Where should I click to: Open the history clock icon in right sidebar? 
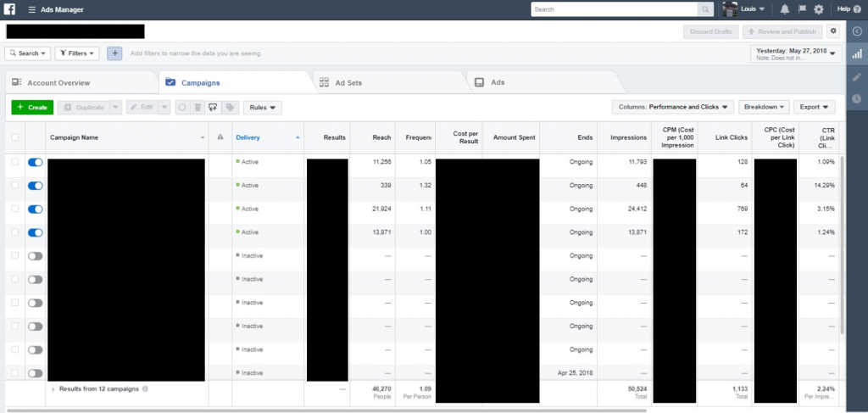tap(857, 98)
